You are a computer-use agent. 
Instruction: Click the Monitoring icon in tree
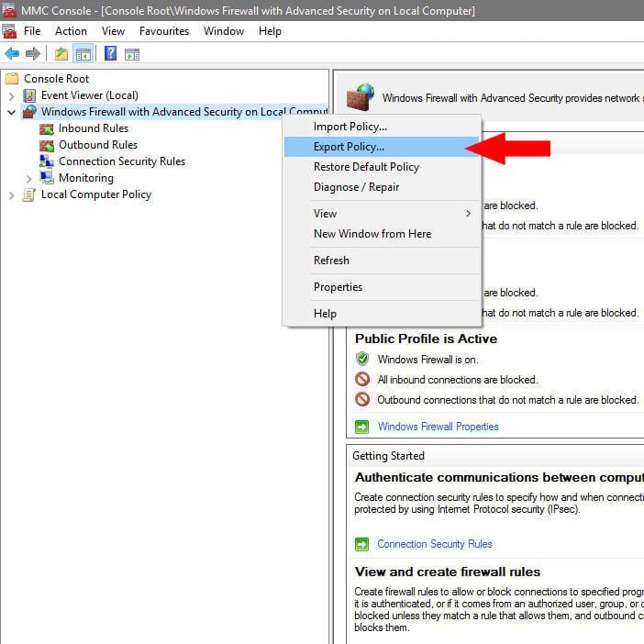47,178
